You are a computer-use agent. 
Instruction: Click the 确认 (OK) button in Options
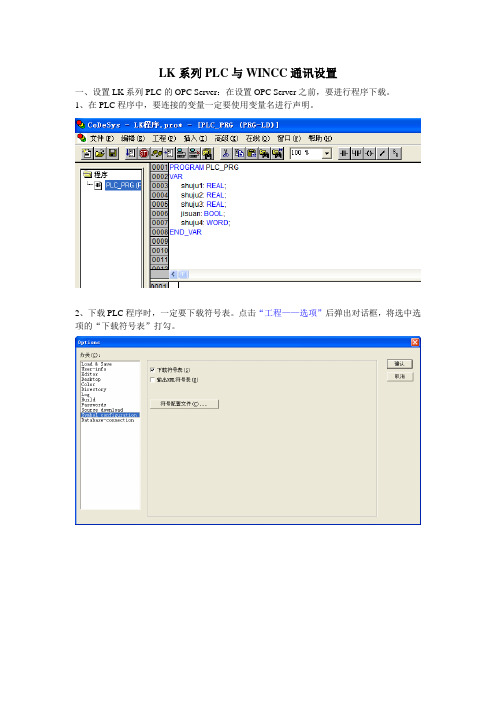pos(400,364)
